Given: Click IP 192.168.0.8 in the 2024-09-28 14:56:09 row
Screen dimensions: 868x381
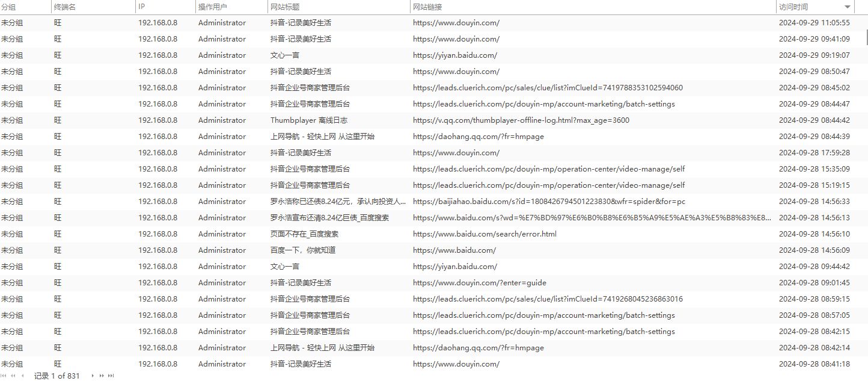Looking at the screenshot, I should (157, 250).
